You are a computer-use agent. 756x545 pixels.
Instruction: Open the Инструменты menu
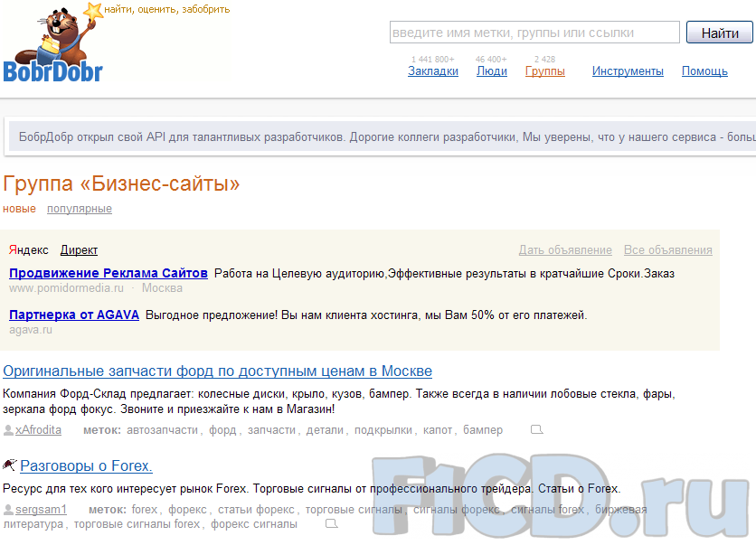628,71
